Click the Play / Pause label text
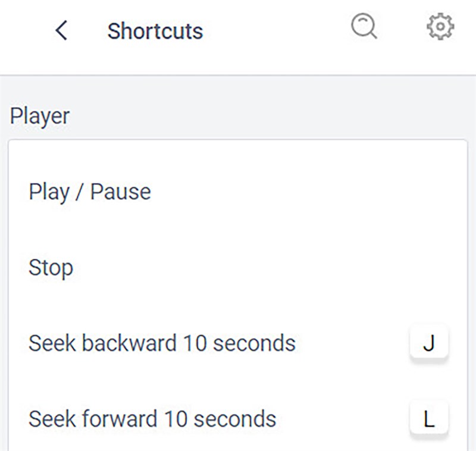This screenshot has width=476, height=451. 89,192
